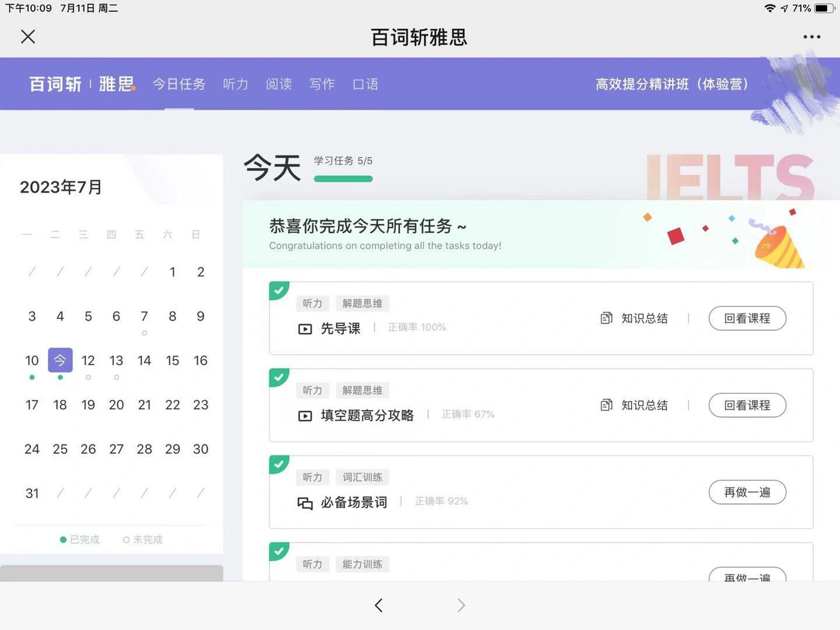Close the 百词斩雅思 page with X

point(28,36)
